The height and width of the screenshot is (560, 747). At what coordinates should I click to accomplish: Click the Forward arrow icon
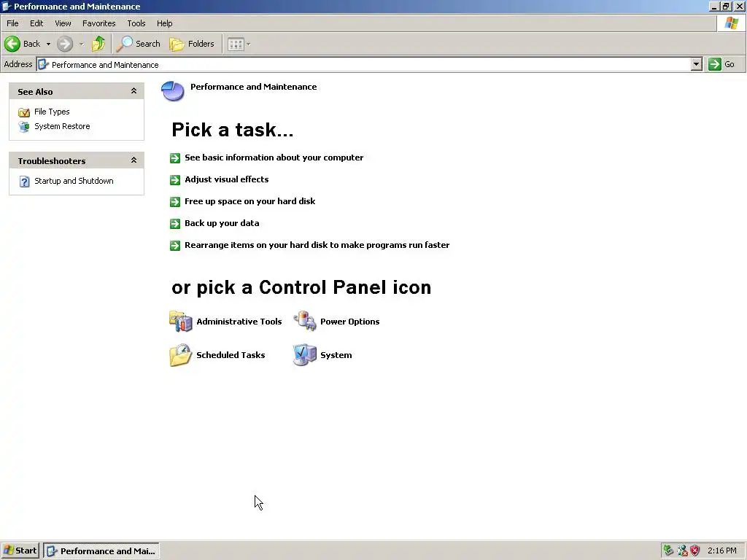(x=65, y=44)
